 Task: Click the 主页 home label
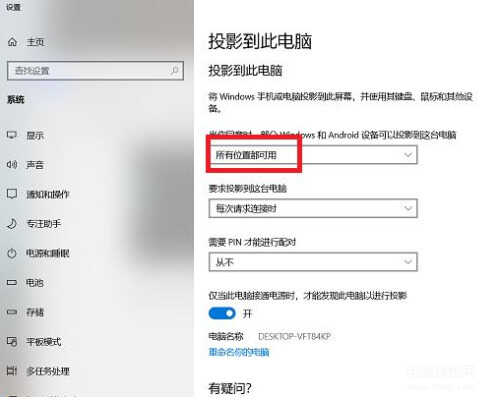(35, 42)
